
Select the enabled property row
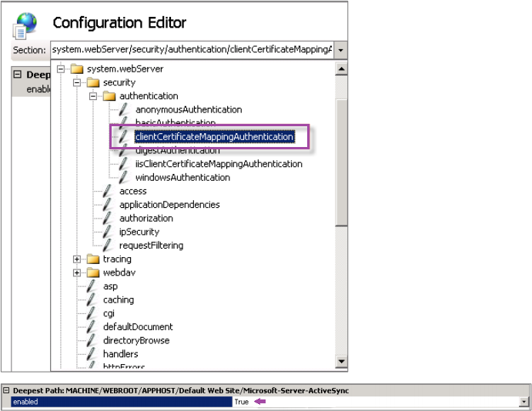click(269, 402)
